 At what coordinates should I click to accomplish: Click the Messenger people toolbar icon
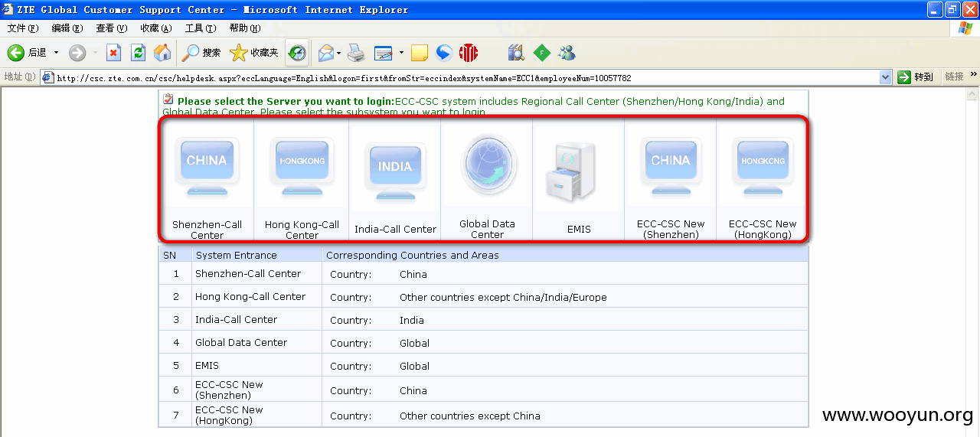(567, 53)
